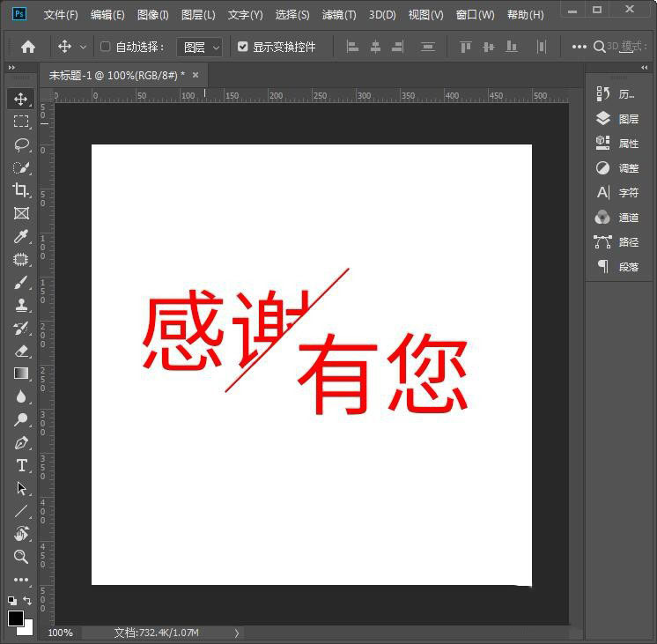The width and height of the screenshot is (657, 644).
Task: Open the 编辑(E) menu
Action: pos(107,15)
